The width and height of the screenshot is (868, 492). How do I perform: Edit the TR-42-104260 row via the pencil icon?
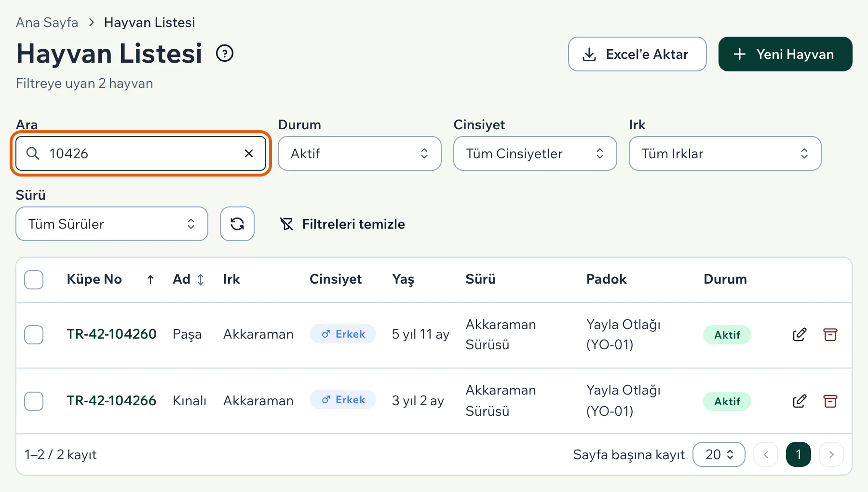pos(800,335)
